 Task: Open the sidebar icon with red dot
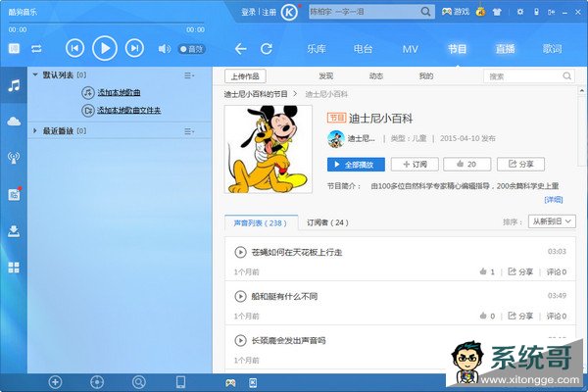15,194
